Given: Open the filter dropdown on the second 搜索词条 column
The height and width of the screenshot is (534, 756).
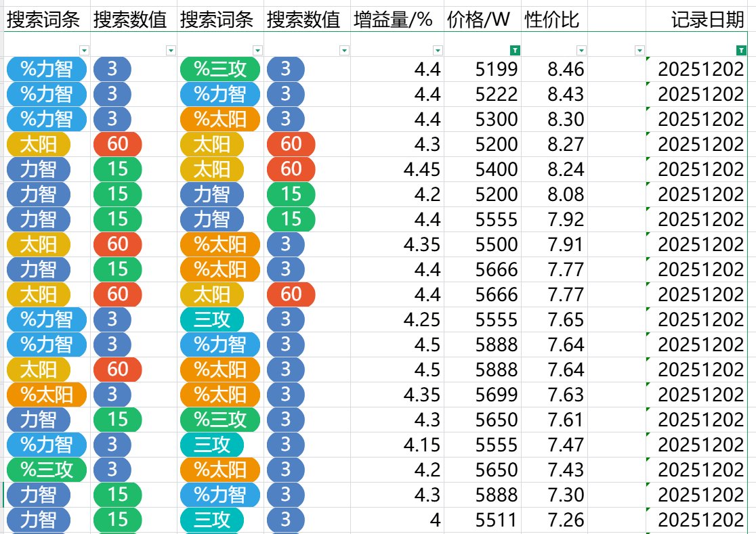Looking at the screenshot, I should pos(257,49).
